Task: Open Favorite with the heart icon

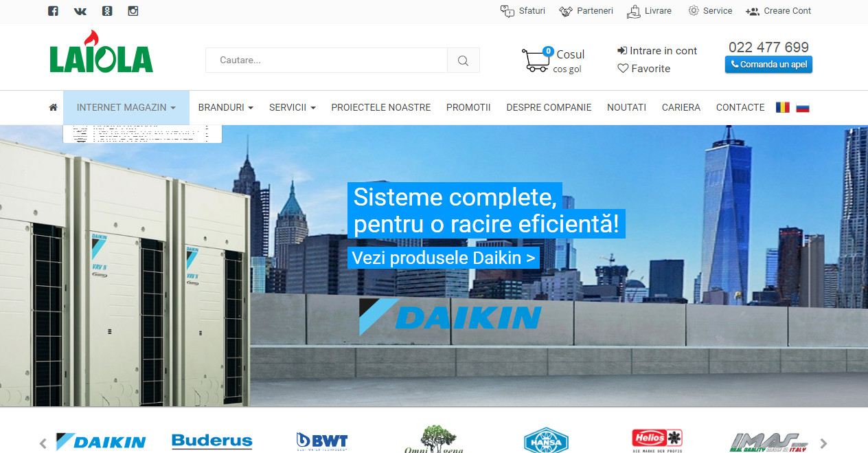Action: coord(643,68)
